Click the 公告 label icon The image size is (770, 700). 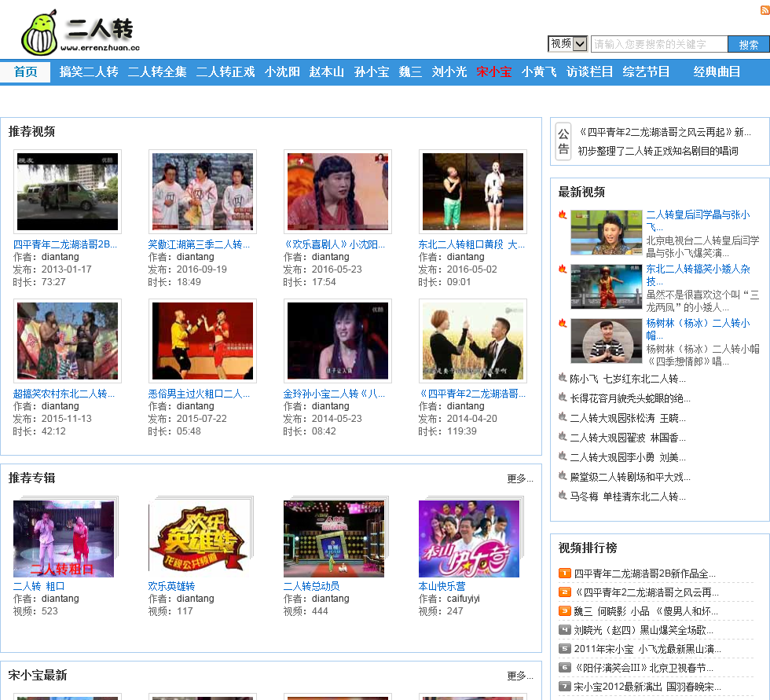[563, 141]
